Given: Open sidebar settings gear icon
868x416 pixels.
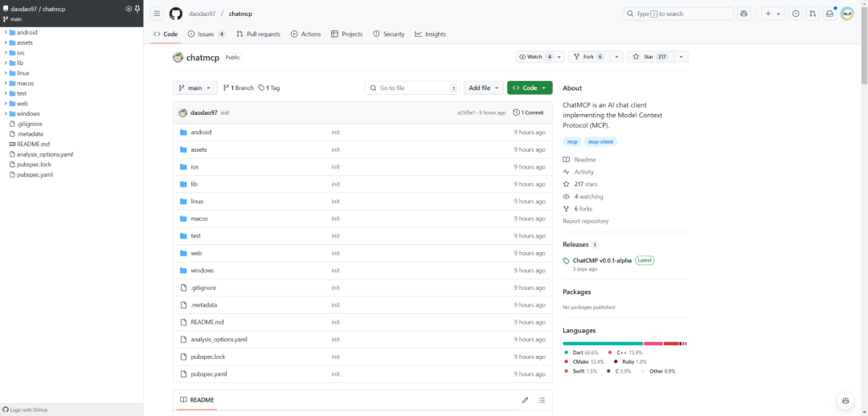Looking at the screenshot, I should [x=129, y=9].
